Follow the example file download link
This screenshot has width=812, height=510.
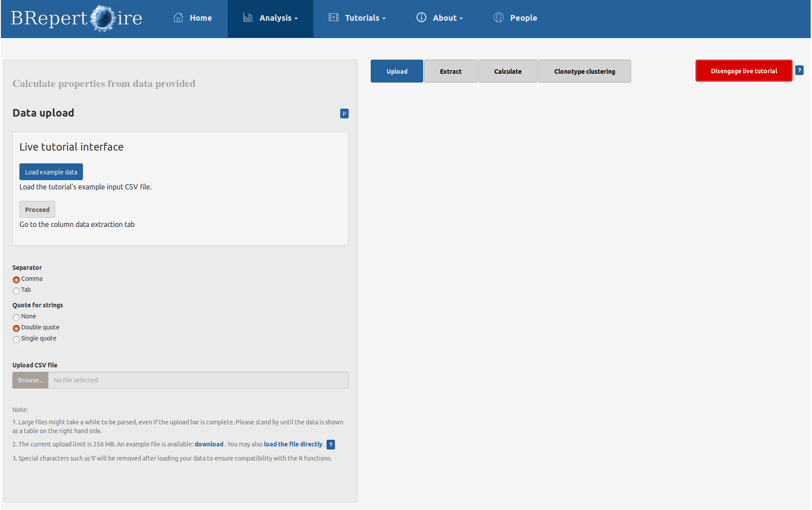click(209, 444)
